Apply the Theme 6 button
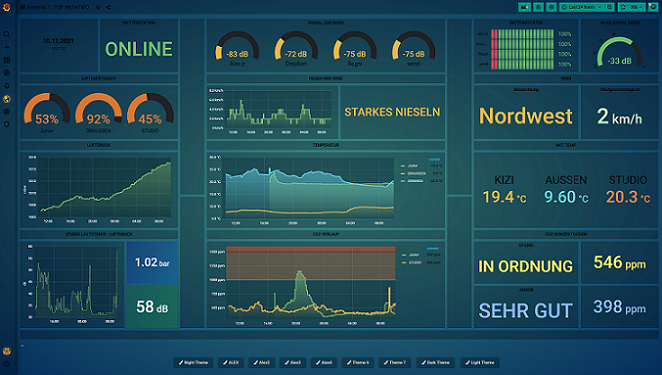The height and width of the screenshot is (375, 662). point(358,363)
